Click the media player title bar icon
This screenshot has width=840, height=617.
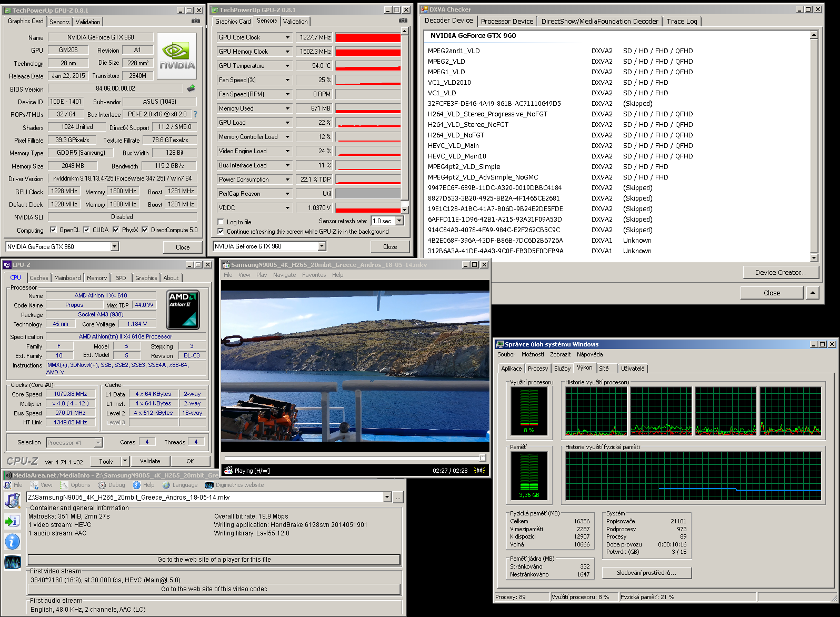pyautogui.click(x=226, y=265)
